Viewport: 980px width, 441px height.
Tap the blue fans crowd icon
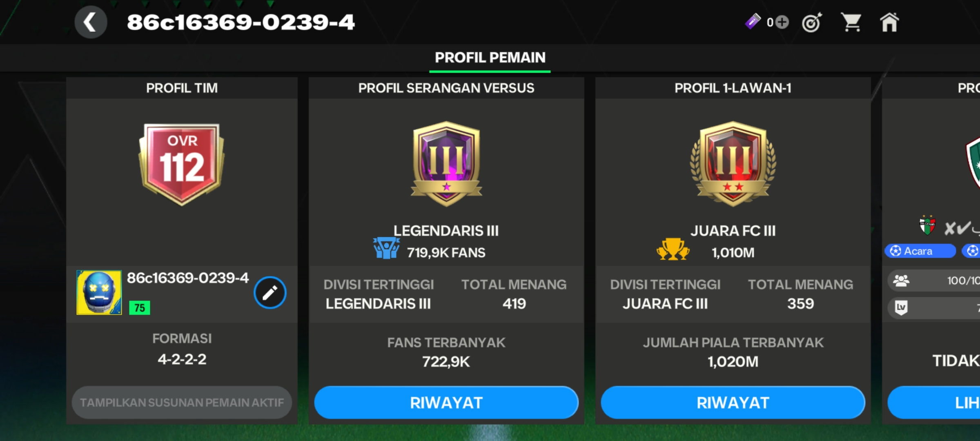(x=386, y=248)
